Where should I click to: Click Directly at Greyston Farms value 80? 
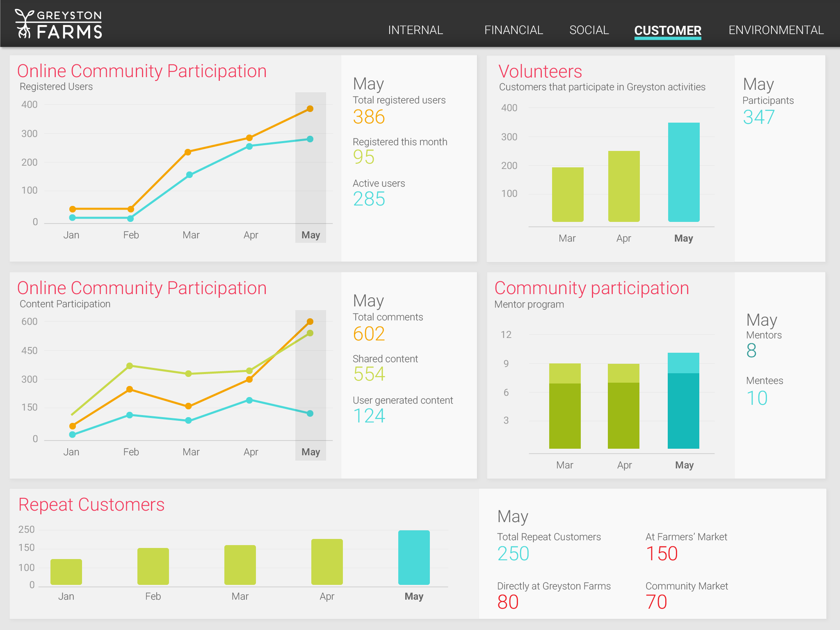point(508,602)
